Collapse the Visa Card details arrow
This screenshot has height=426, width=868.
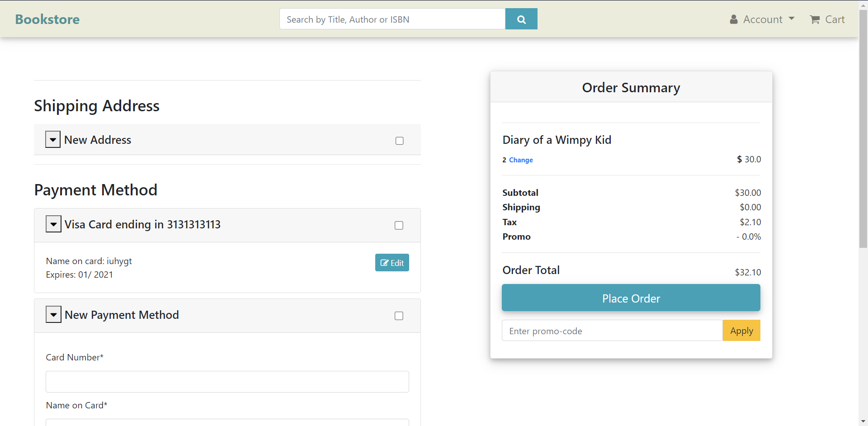click(x=53, y=224)
